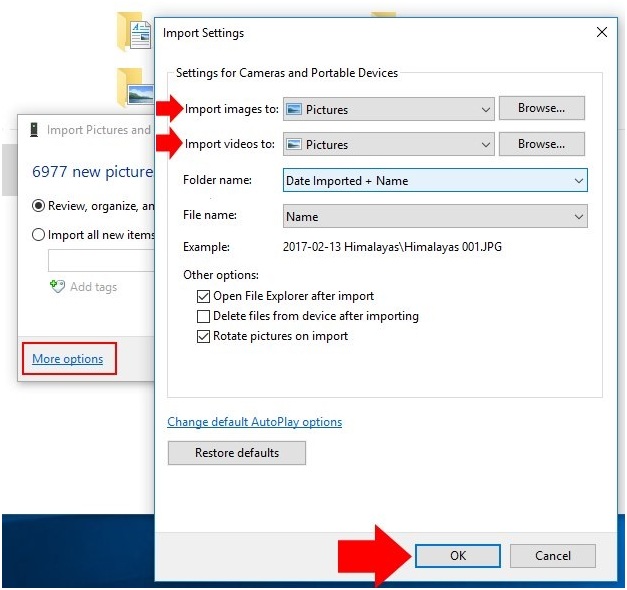Image resolution: width=627 pixels, height=590 pixels.
Task: Click Change default AutoPlay options link
Action: [x=254, y=422]
